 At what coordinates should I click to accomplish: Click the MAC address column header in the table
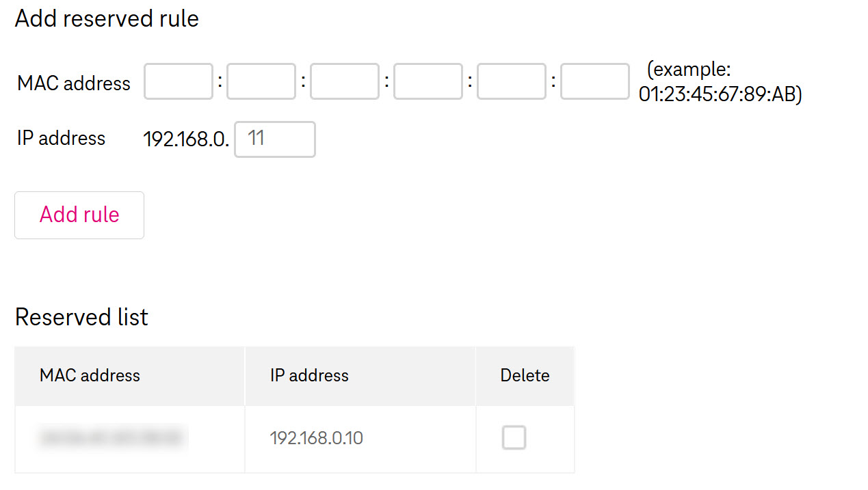(90, 375)
